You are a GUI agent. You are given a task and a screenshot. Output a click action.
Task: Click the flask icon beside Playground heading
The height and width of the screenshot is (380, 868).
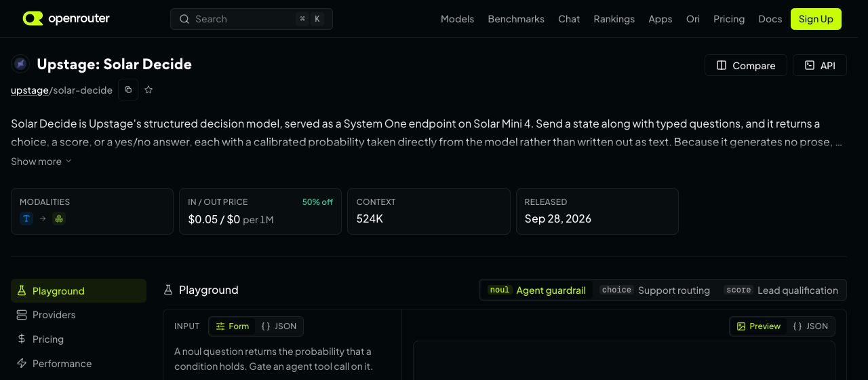tap(168, 290)
